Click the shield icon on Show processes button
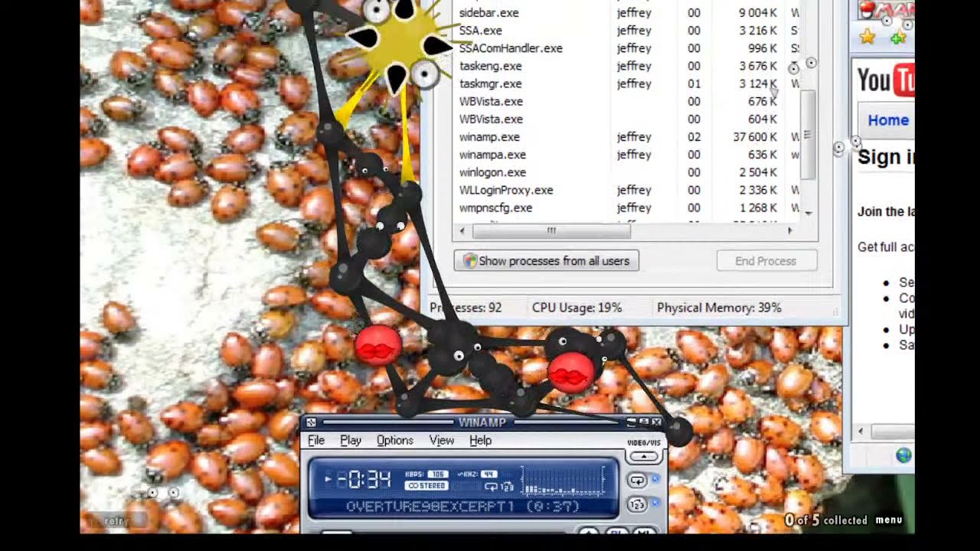This screenshot has height=551, width=980. pos(470,261)
